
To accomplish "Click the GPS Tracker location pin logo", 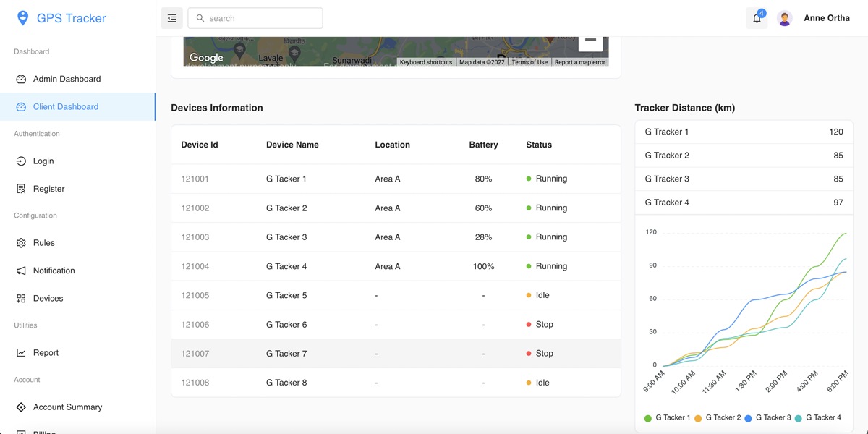I will coord(23,18).
